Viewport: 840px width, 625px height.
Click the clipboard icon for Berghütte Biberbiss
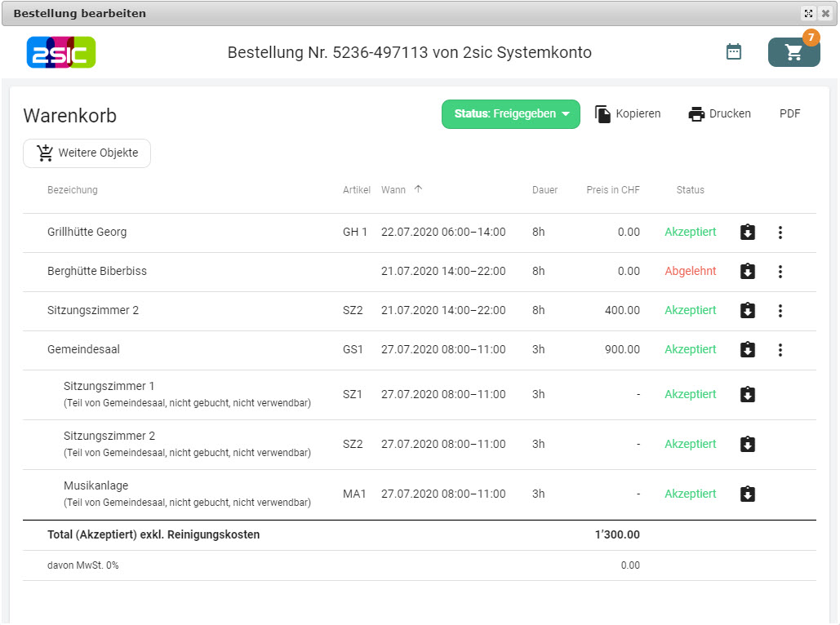click(747, 272)
